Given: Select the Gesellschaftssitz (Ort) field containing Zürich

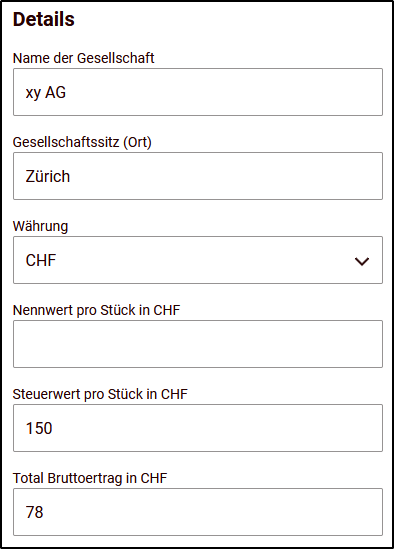Looking at the screenshot, I should point(198,176).
